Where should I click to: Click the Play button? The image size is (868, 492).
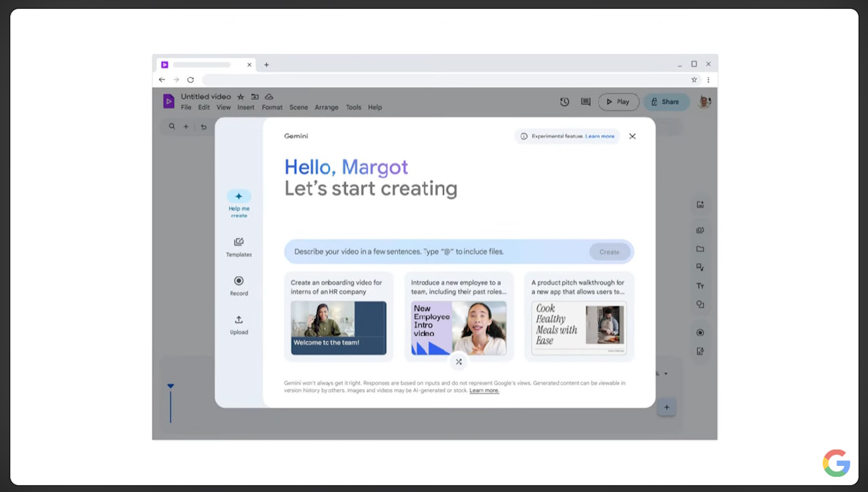pos(618,102)
